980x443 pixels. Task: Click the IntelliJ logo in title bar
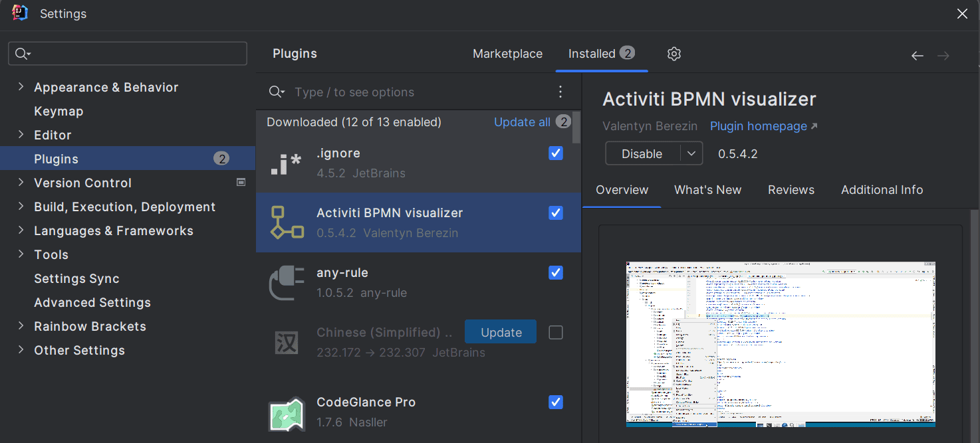click(20, 13)
